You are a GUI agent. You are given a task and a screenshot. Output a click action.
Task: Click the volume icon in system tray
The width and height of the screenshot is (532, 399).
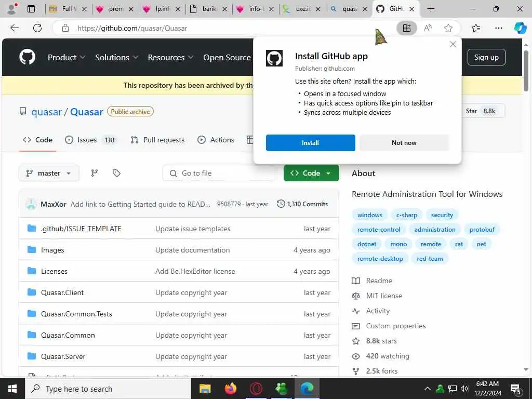(464, 389)
